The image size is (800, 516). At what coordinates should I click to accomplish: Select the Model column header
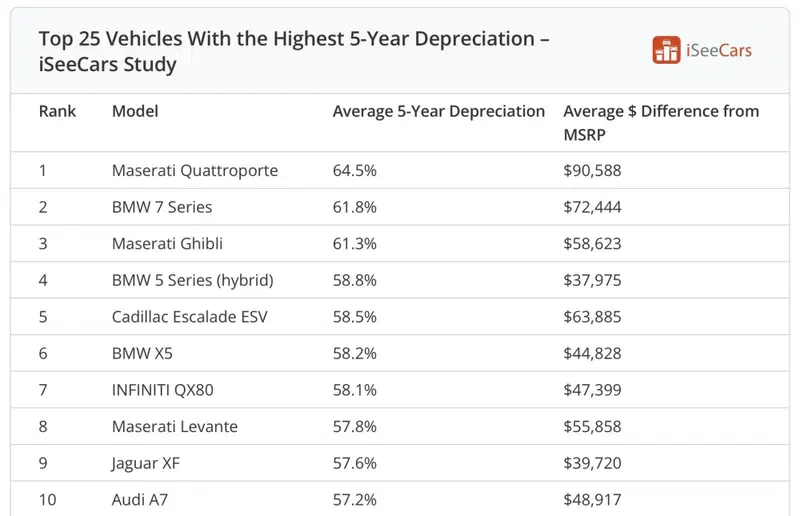[x=135, y=111]
